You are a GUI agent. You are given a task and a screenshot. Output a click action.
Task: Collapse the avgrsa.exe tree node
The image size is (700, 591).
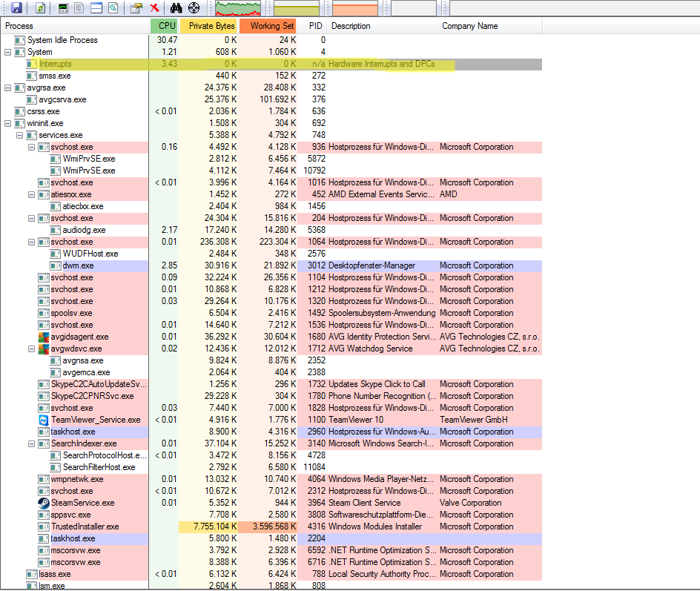tap(7, 88)
